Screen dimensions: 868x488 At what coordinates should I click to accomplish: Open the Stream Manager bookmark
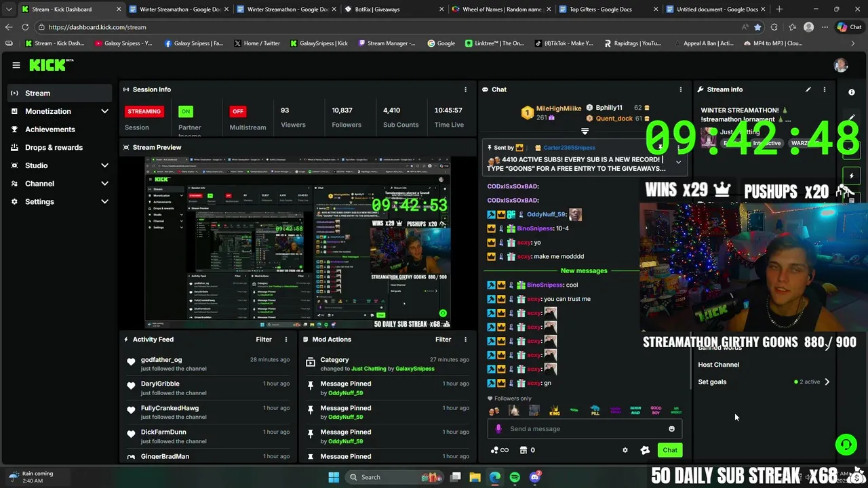pos(386,43)
